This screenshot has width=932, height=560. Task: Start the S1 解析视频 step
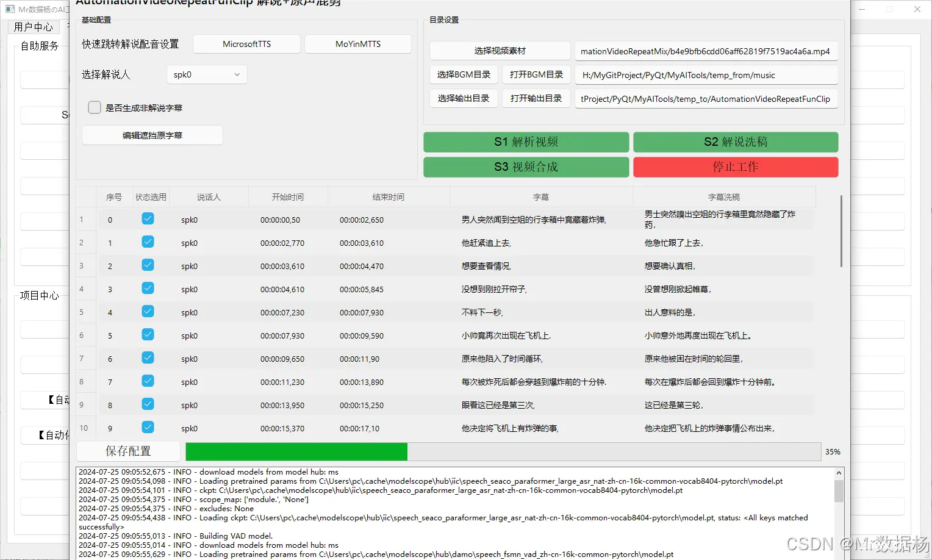click(x=526, y=142)
